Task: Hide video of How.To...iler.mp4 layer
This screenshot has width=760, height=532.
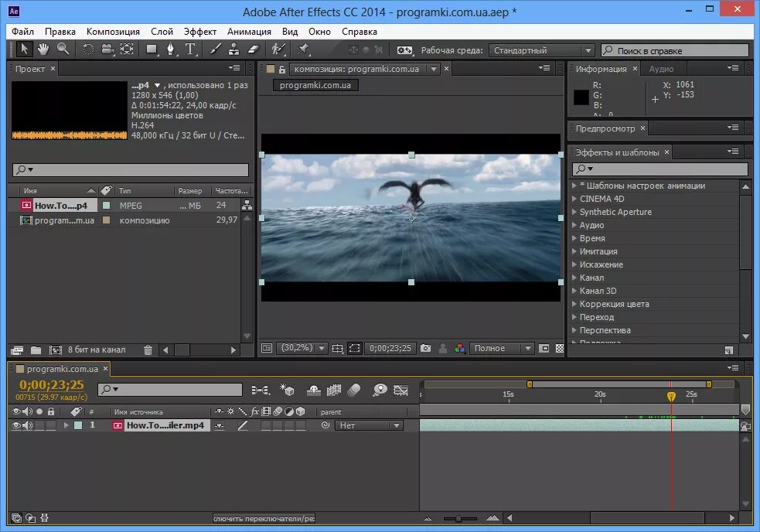Action: (x=16, y=425)
